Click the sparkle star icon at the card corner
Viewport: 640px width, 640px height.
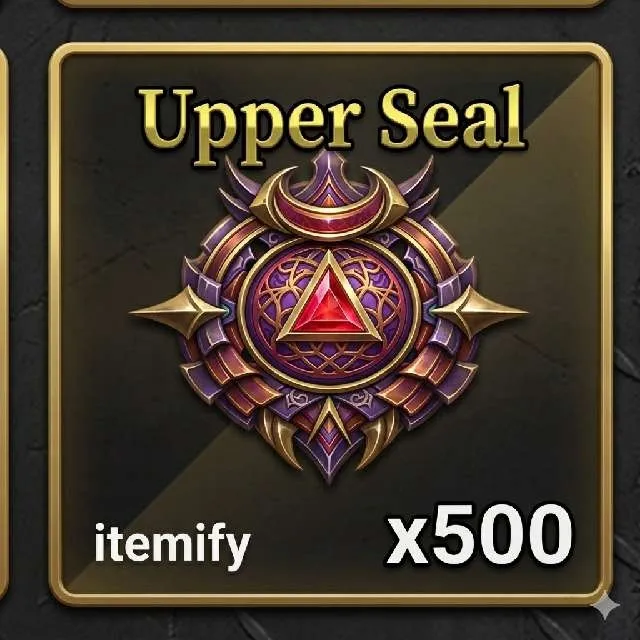(607, 607)
